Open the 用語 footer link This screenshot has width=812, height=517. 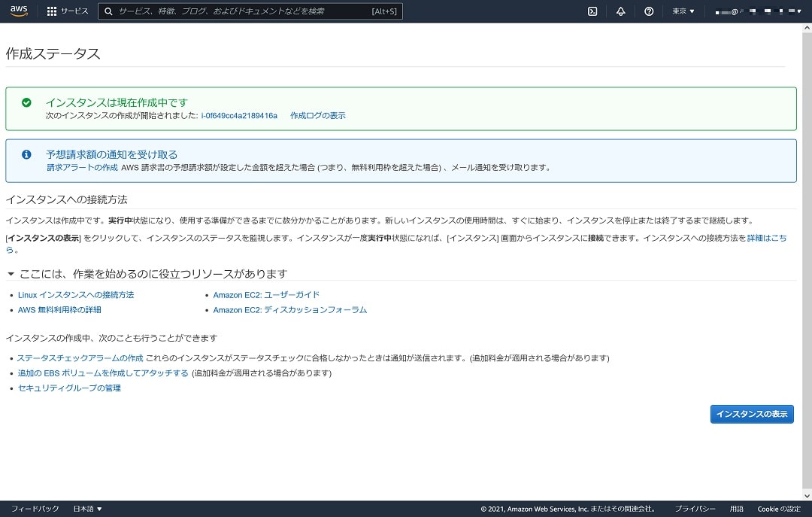[736, 509]
